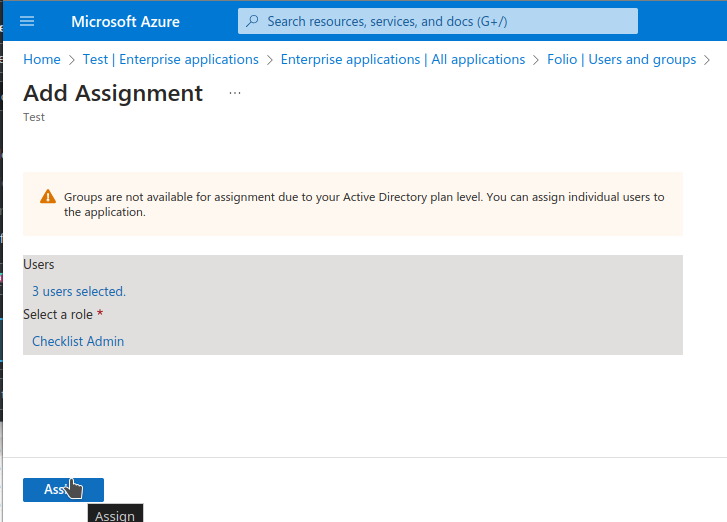Image resolution: width=727 pixels, height=522 pixels.
Task: Click the 'Users' label
Action: pyautogui.click(x=38, y=264)
